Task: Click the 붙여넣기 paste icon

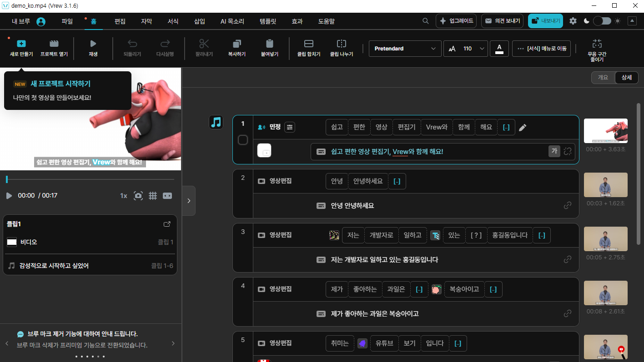Action: click(270, 44)
